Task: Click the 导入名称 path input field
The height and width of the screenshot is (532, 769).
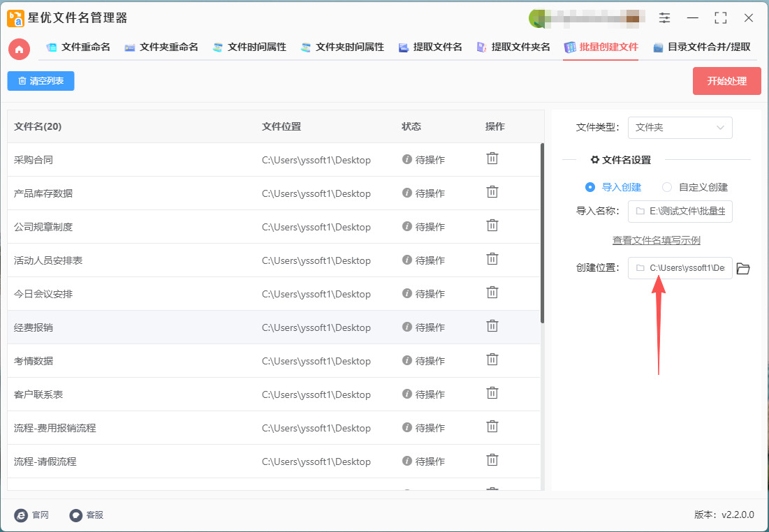Action: (680, 212)
